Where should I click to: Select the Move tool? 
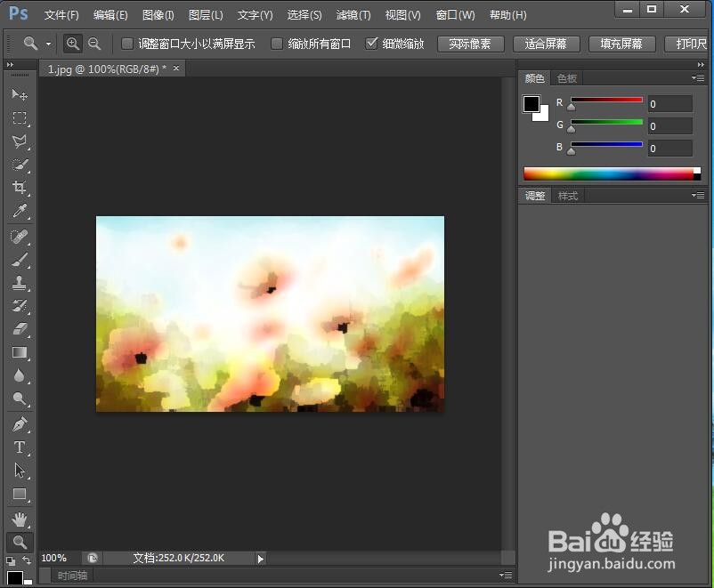click(19, 94)
